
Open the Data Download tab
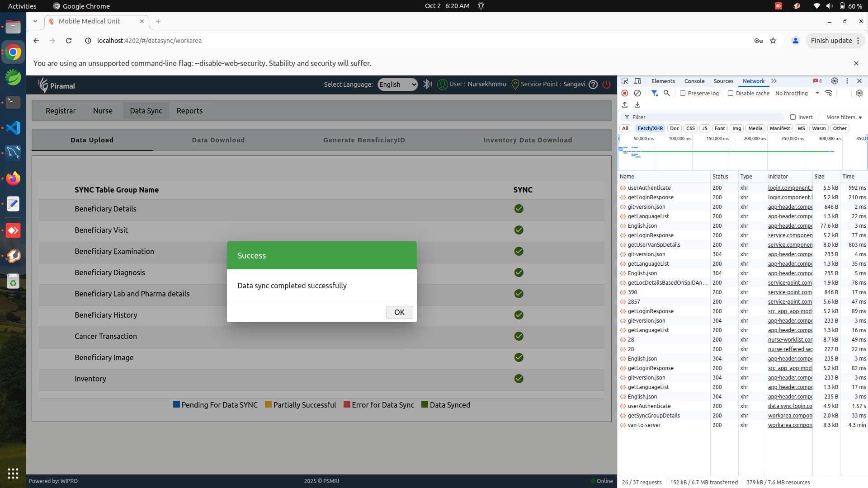(218, 140)
